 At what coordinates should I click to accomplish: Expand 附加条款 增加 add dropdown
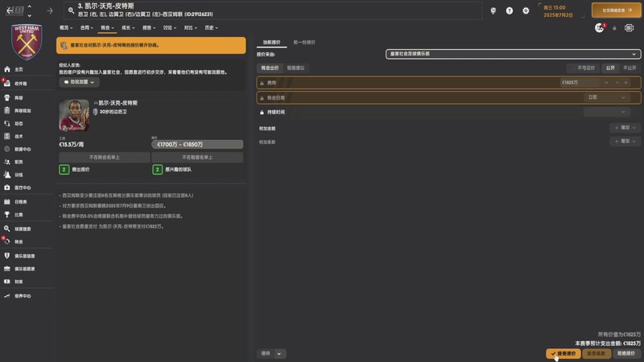(625, 142)
